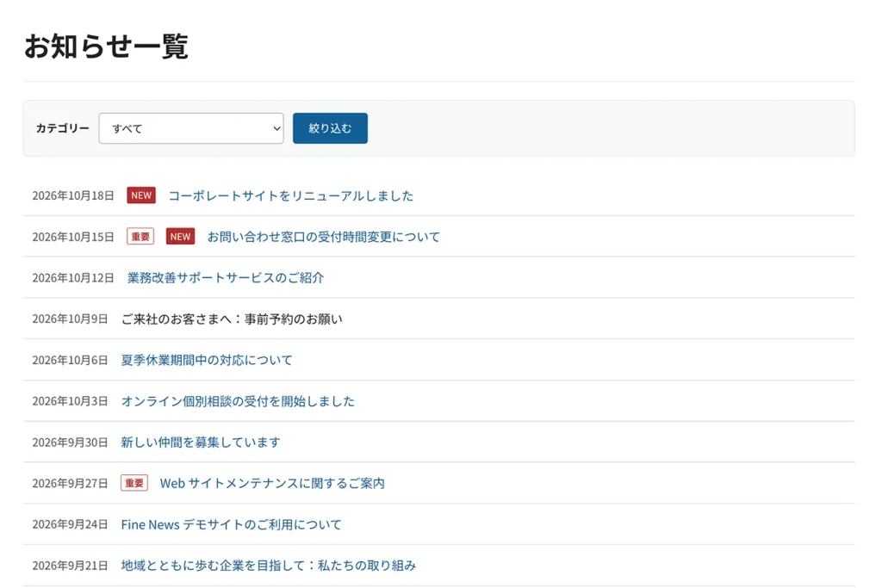The width and height of the screenshot is (882, 588).
Task: Click the date 2026年10月18日
Action: click(x=73, y=195)
